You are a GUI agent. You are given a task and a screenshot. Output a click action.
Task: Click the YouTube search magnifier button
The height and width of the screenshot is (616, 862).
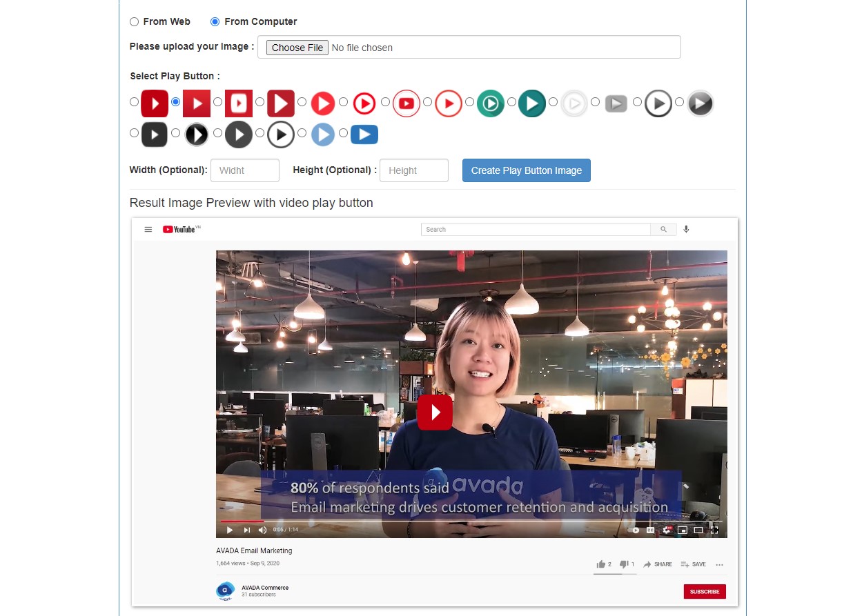pos(663,230)
